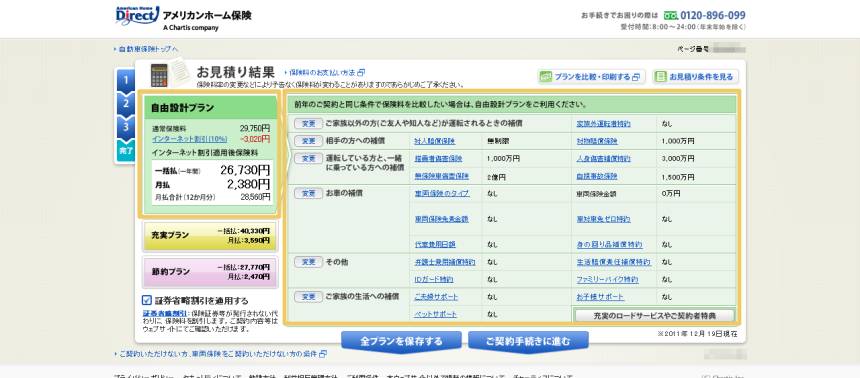Click the 1,500万円 coverage value

[x=677, y=177]
